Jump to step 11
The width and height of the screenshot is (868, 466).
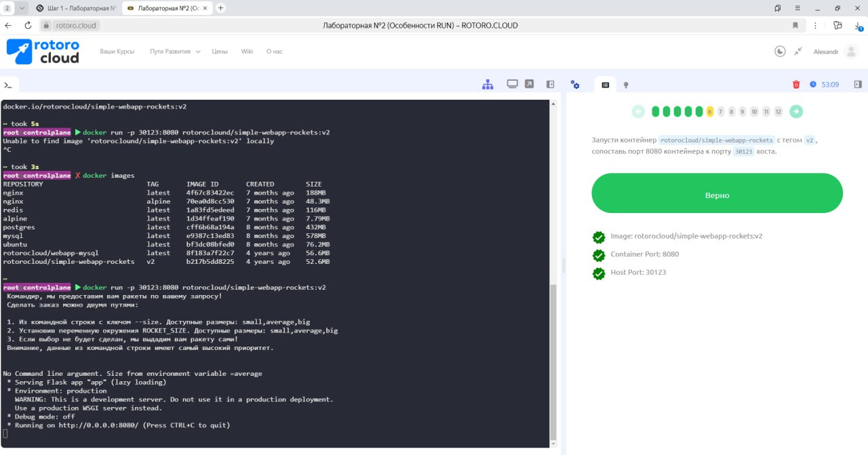(x=766, y=111)
